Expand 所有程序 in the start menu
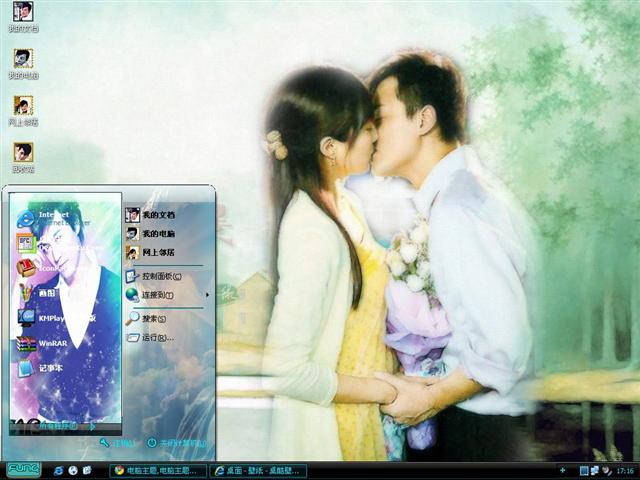 pos(67,426)
